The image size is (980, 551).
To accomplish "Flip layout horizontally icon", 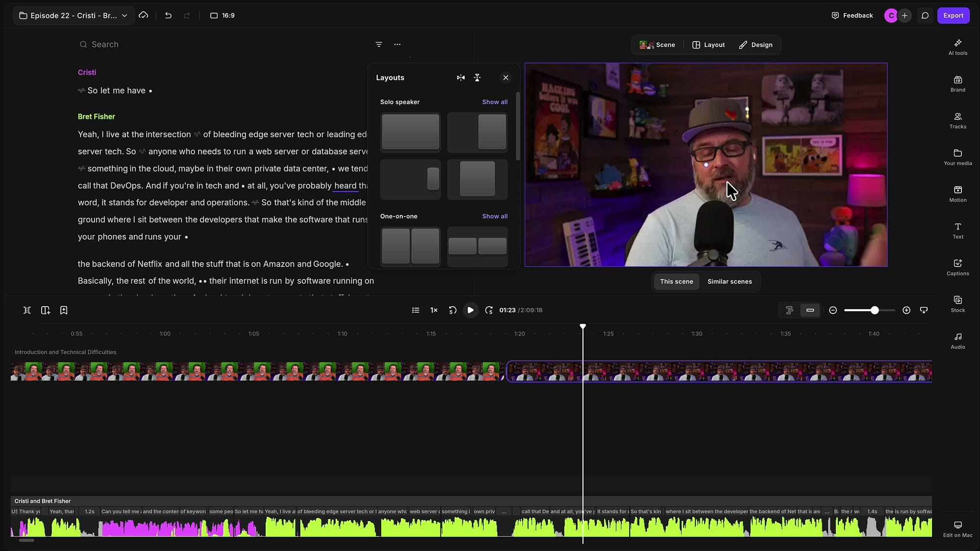I will click(x=461, y=77).
